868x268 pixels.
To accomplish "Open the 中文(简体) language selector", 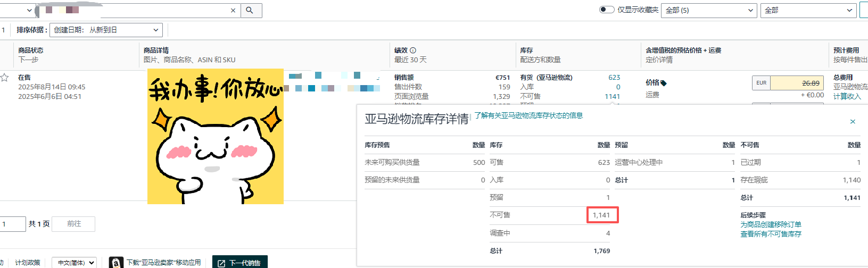I will [74, 263].
